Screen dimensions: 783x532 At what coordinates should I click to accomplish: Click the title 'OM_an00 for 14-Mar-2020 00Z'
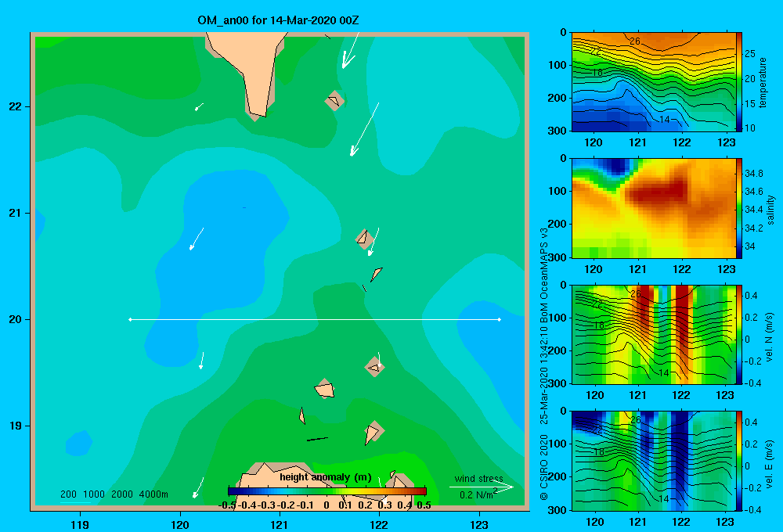point(278,20)
